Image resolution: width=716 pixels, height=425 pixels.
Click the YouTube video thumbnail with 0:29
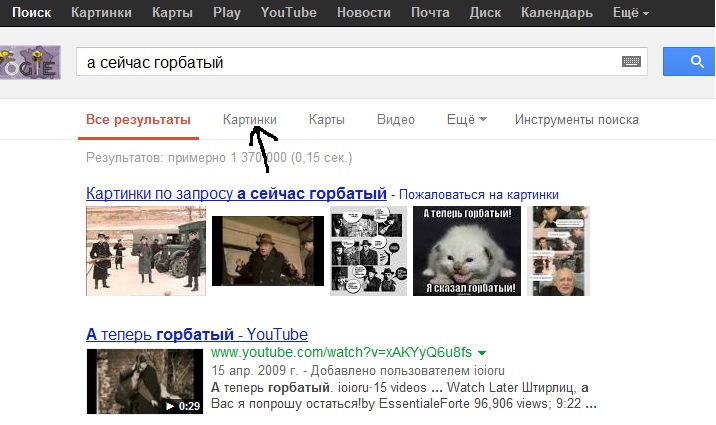click(x=145, y=381)
